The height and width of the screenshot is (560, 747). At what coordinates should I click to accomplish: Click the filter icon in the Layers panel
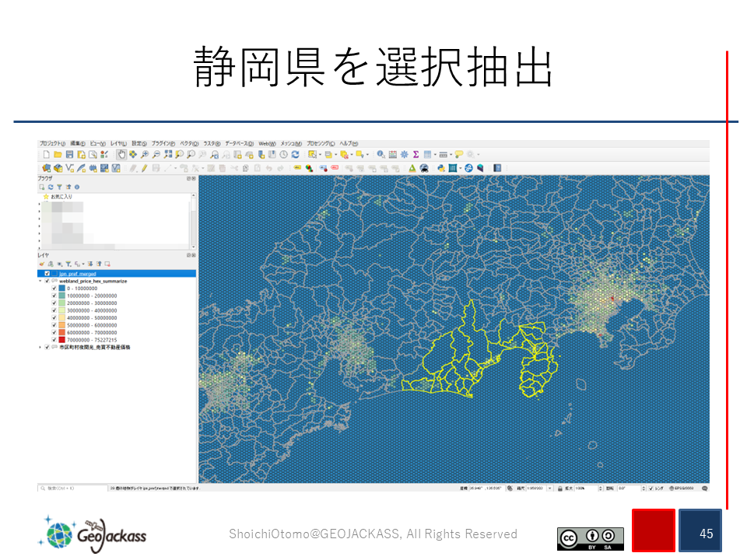coord(68,264)
